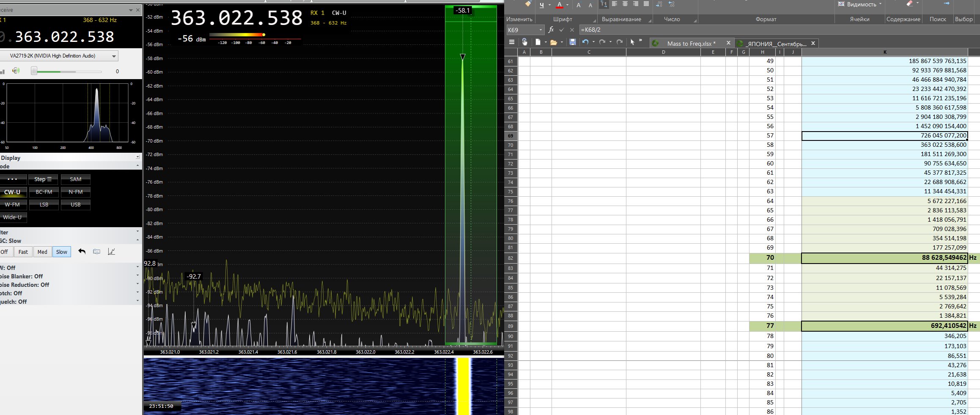Click the 363.022.538 frequency readout in spectrum
The width and height of the screenshot is (980, 415).
point(236,18)
